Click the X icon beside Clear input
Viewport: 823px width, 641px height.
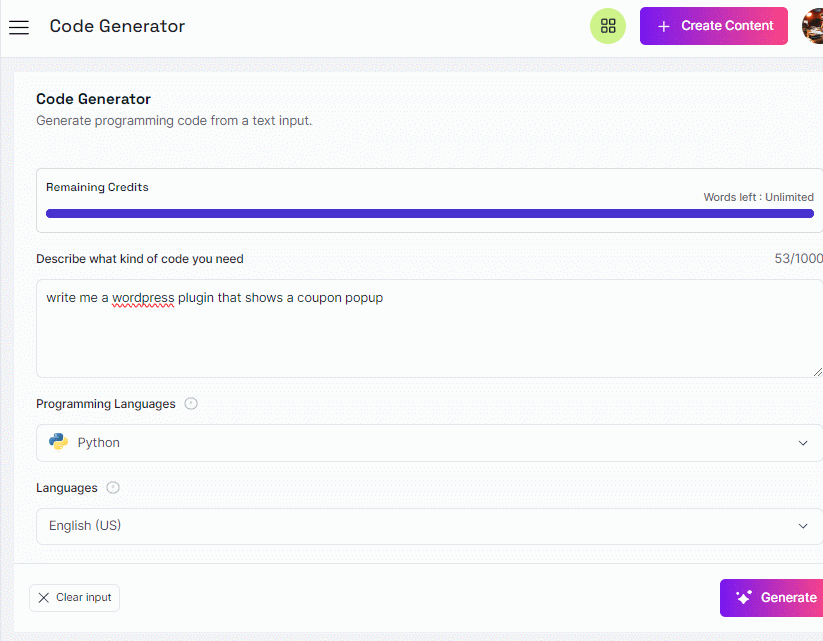(44, 598)
